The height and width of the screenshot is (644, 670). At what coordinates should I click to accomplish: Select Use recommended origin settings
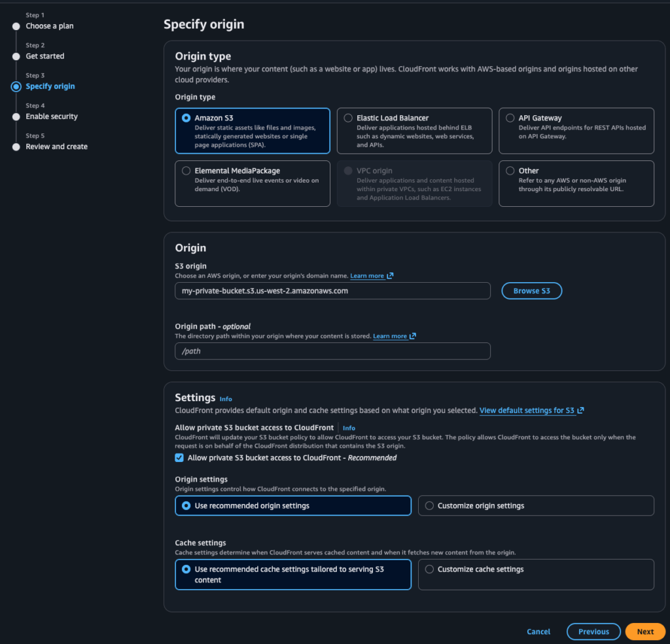coord(292,505)
